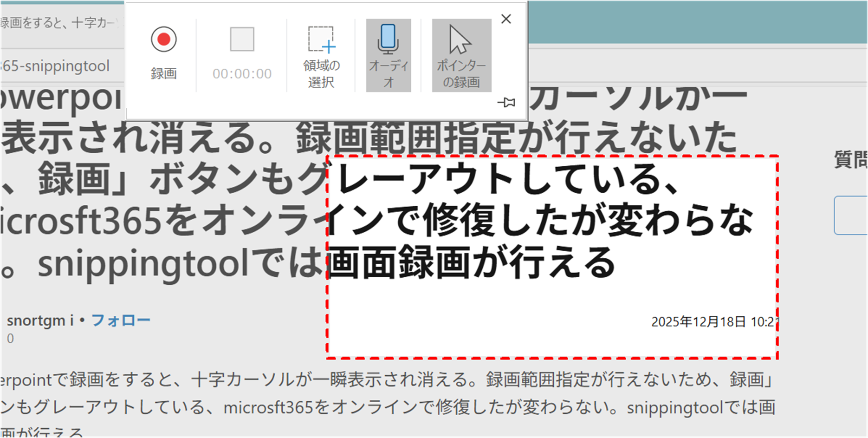This screenshot has height=438, width=868.
Task: Select the red dashed recording region
Action: pyautogui.click(x=552, y=255)
